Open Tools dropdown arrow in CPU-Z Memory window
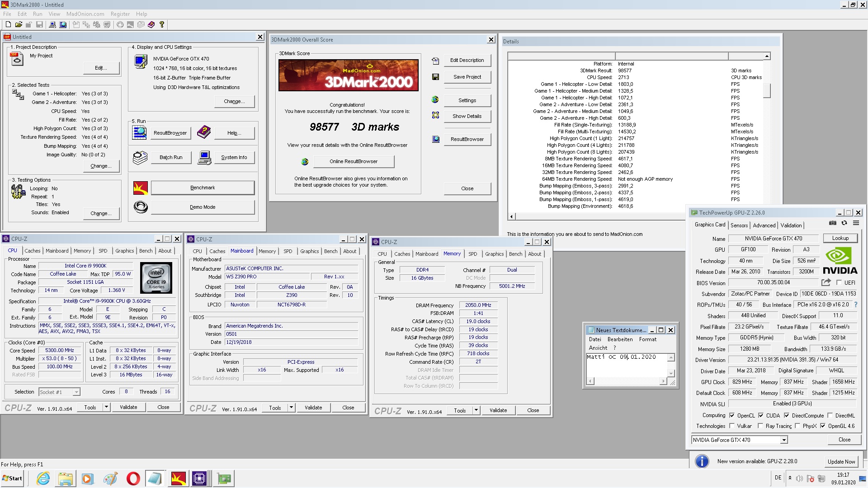This screenshot has height=488, width=868. click(476, 410)
